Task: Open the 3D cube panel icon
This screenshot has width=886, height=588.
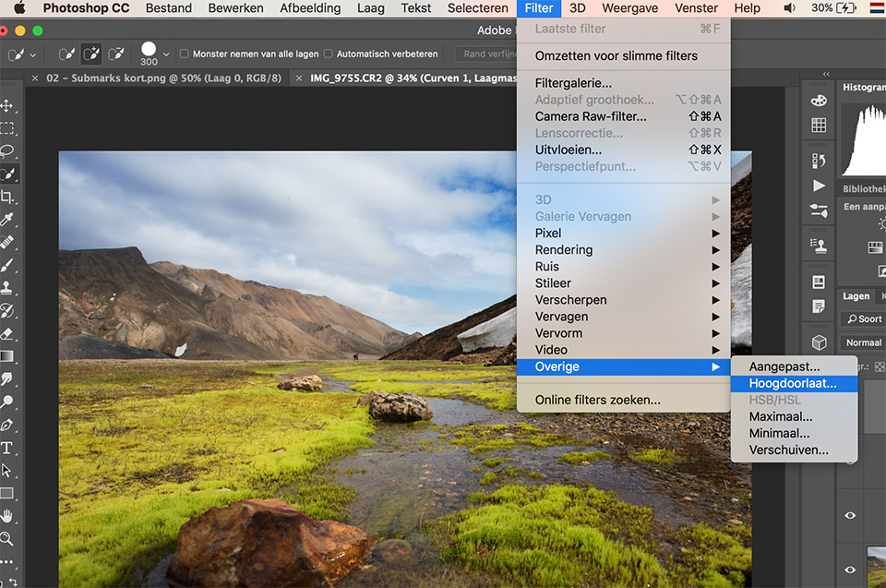Action: click(x=819, y=342)
